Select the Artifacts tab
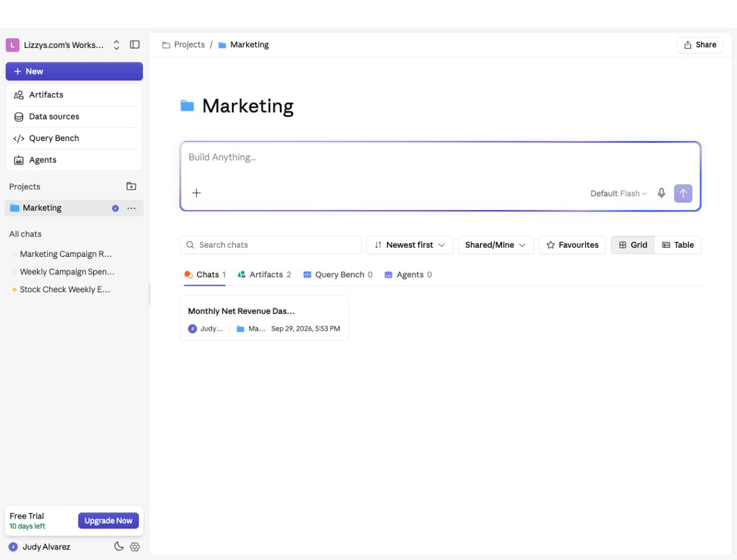Image resolution: width=737 pixels, height=560 pixels. point(264,275)
